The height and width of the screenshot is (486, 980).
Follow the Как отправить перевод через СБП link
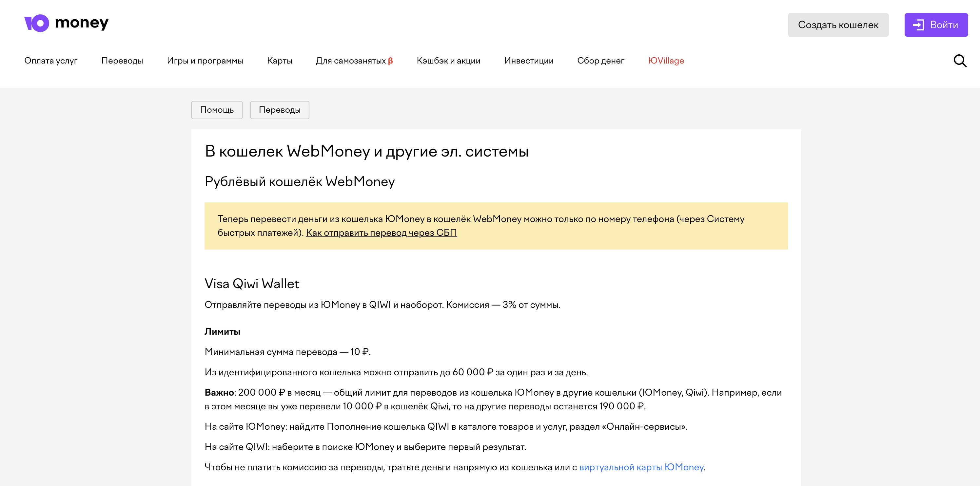pyautogui.click(x=381, y=233)
